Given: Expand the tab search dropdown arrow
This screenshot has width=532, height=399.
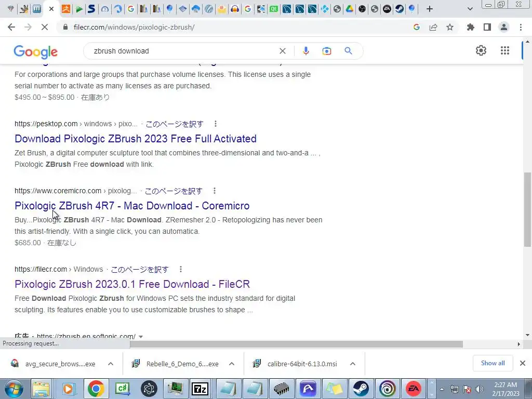Looking at the screenshot, I should tap(470, 9).
